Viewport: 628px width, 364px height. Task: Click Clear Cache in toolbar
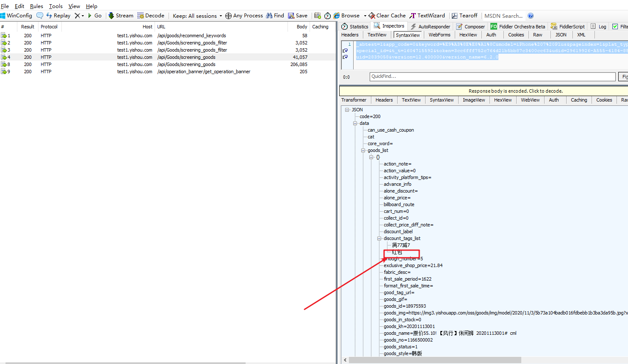pos(387,16)
